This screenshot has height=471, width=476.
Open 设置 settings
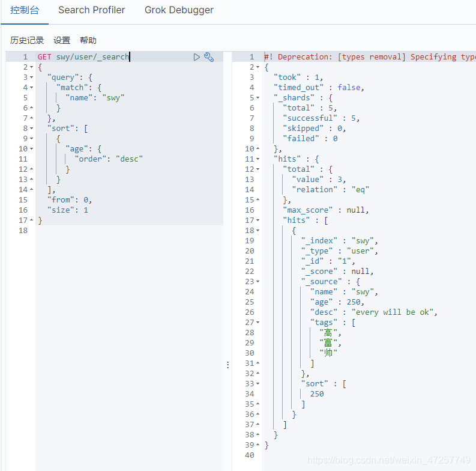click(62, 40)
